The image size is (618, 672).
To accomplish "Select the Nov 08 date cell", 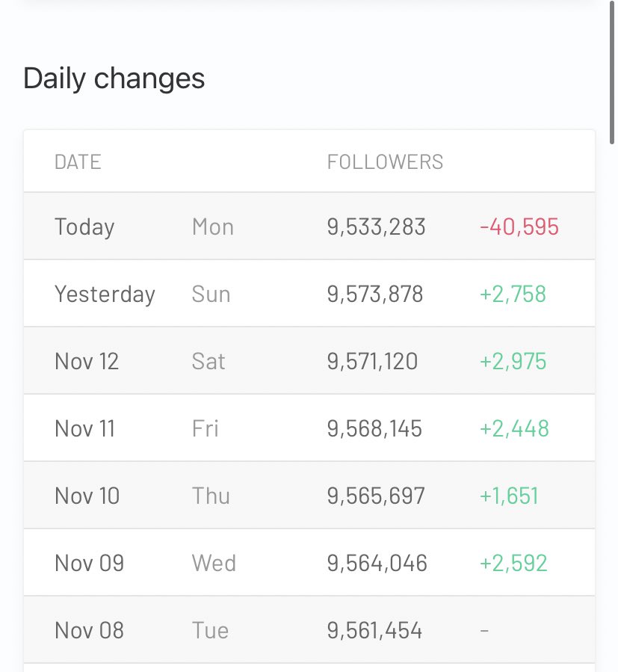I will click(89, 630).
